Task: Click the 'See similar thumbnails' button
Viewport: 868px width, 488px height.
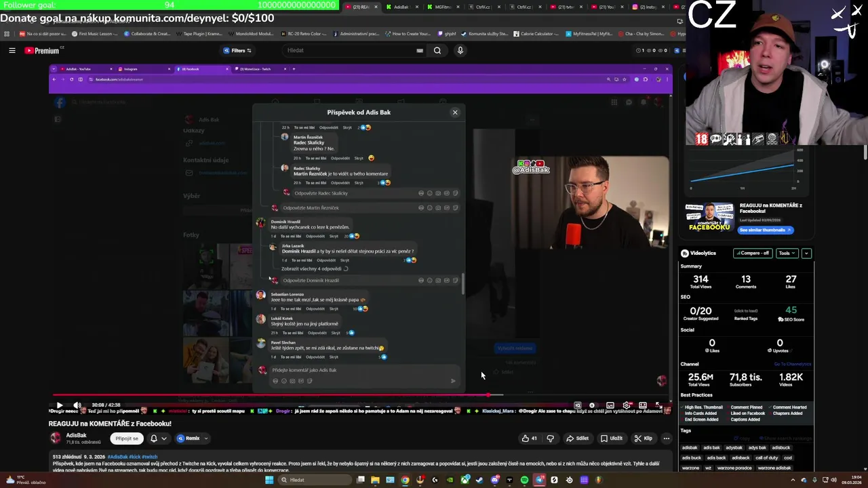Action: (x=766, y=230)
